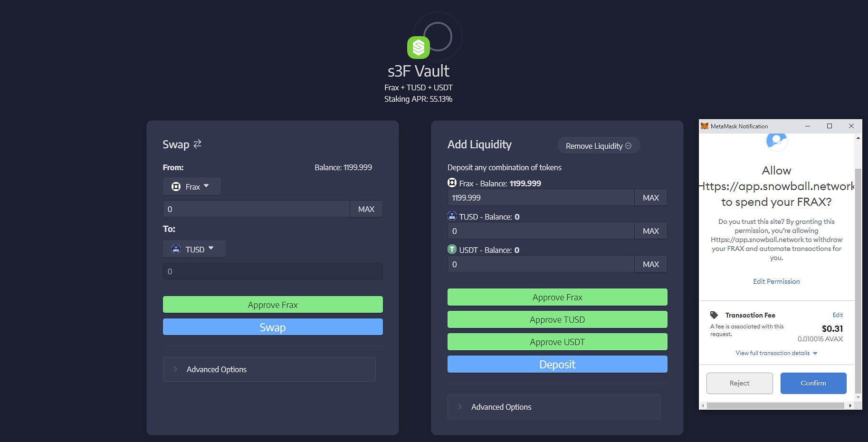Click the scroll-right arrow in MetaMask popup

click(x=850, y=405)
